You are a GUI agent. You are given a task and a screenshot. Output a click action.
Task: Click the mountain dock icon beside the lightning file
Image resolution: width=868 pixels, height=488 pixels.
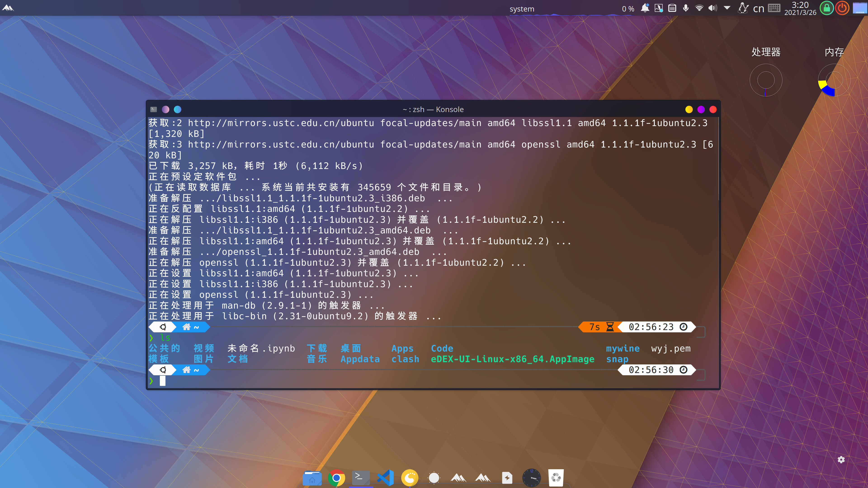pyautogui.click(x=483, y=478)
